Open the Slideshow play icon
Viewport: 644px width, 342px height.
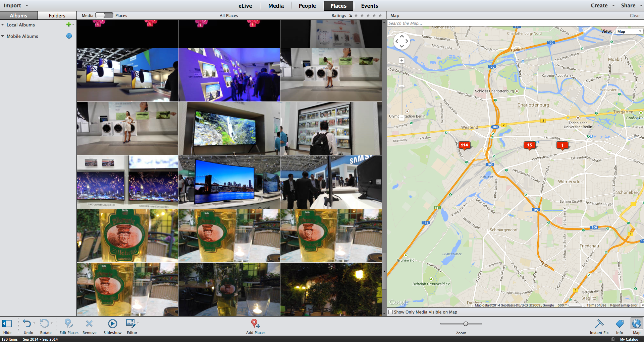click(112, 324)
